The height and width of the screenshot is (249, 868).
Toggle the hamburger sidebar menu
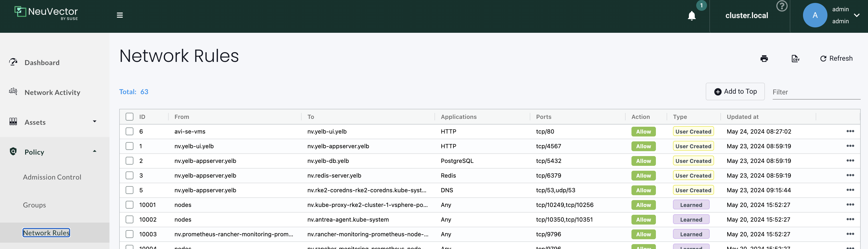click(120, 15)
